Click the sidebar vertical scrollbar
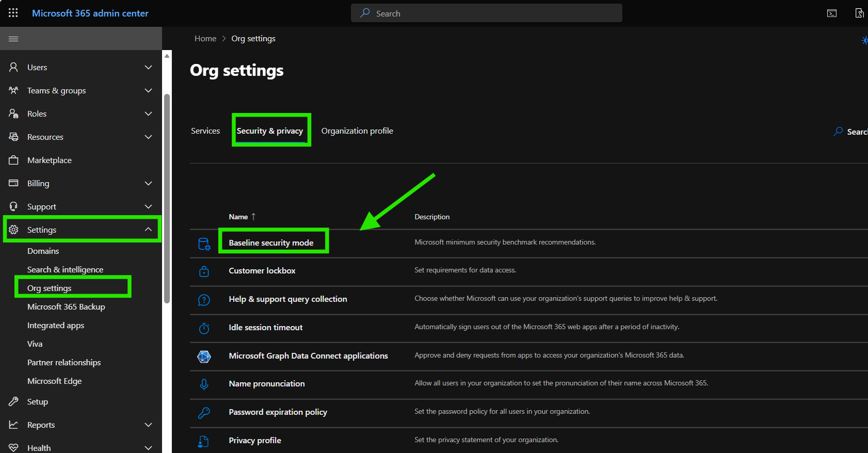 click(167, 199)
